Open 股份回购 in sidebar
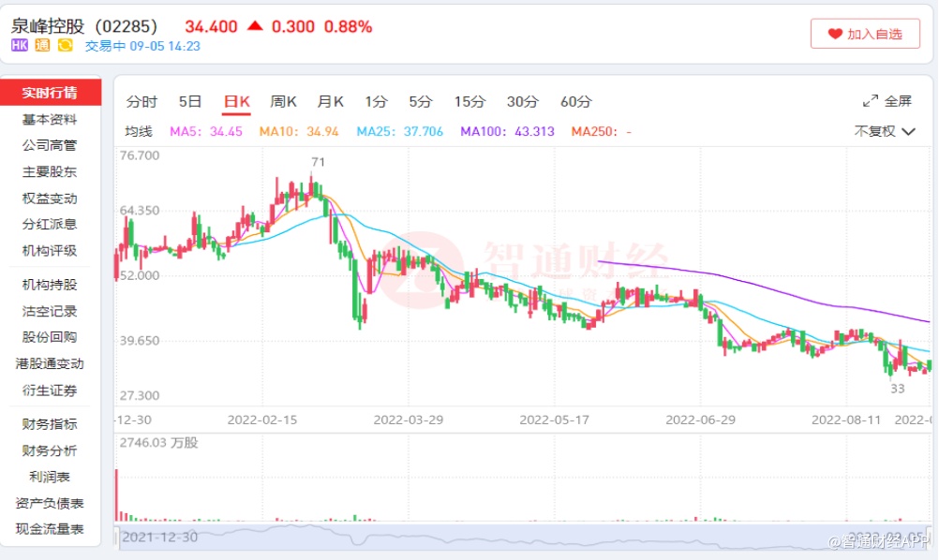The image size is (939, 560). click(x=50, y=337)
